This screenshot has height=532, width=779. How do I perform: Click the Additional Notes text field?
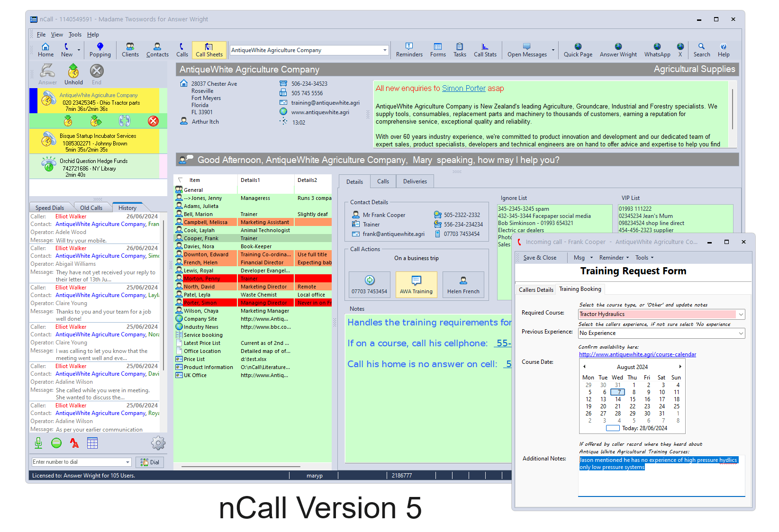point(661,476)
